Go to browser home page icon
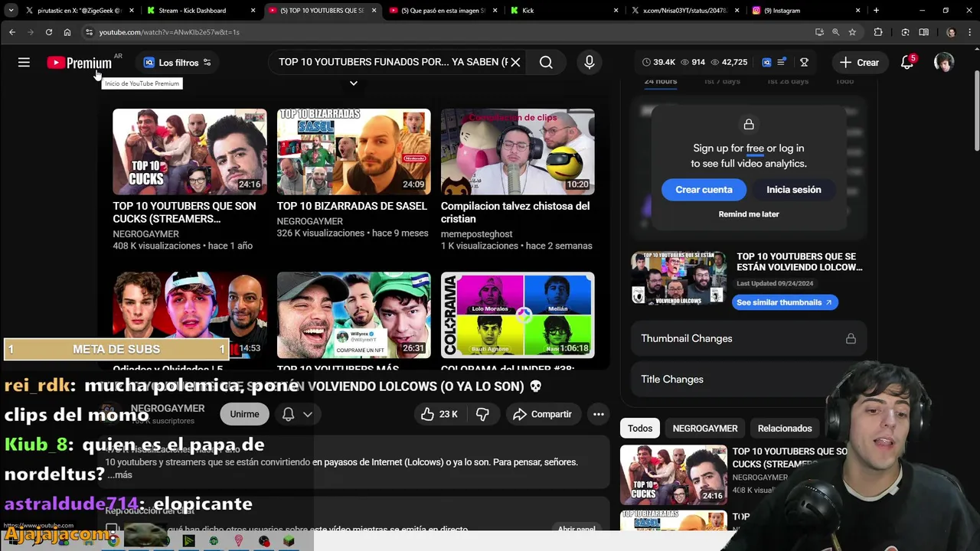The image size is (980, 551). coord(67,32)
